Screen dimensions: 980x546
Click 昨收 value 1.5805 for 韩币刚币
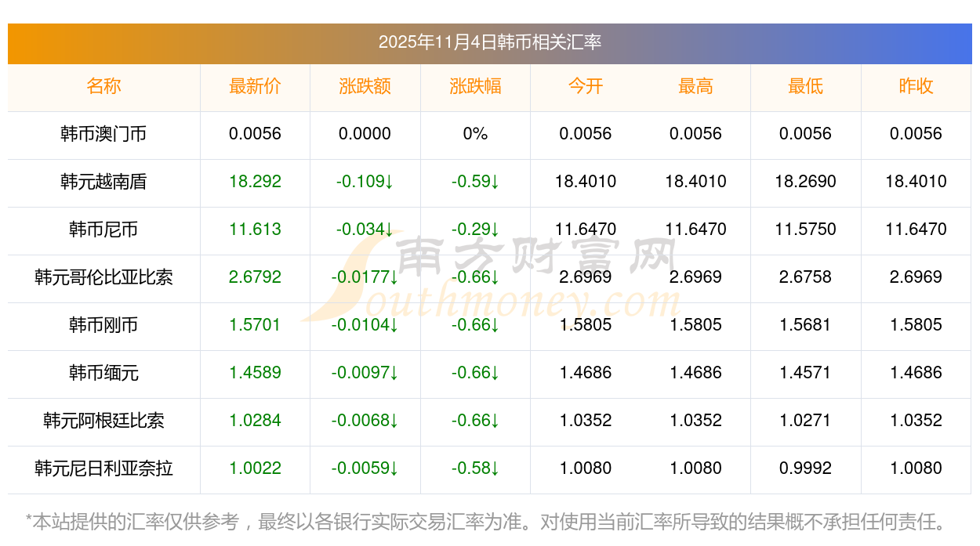916,325
